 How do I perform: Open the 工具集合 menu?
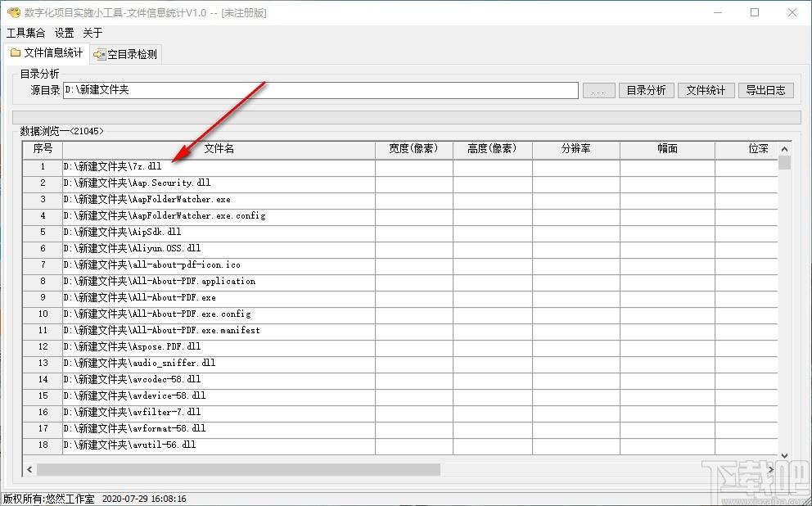click(25, 33)
